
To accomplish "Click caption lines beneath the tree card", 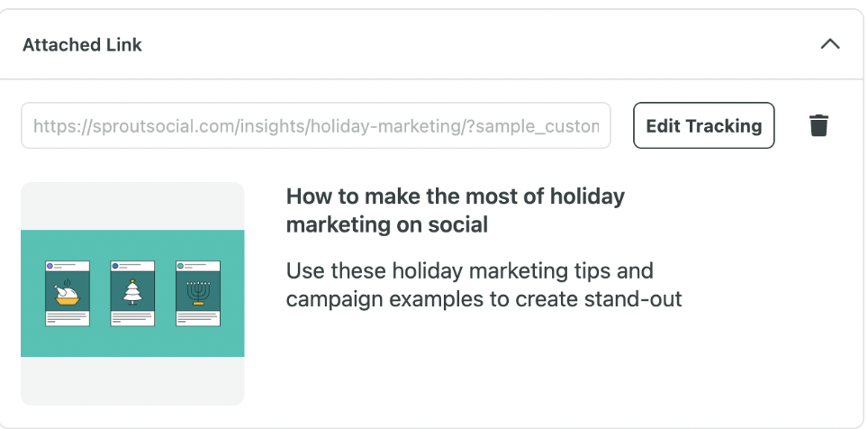I will [x=132, y=317].
